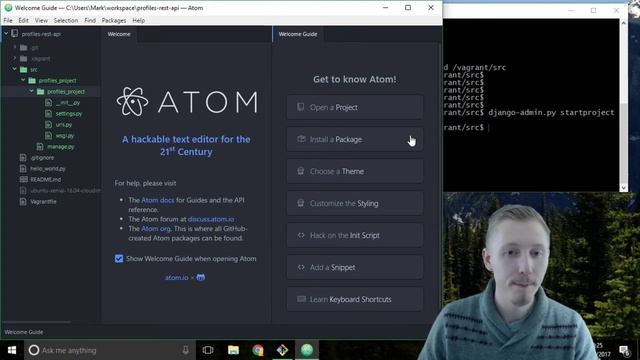
Task: Select the src folder icon
Action: coord(24,70)
